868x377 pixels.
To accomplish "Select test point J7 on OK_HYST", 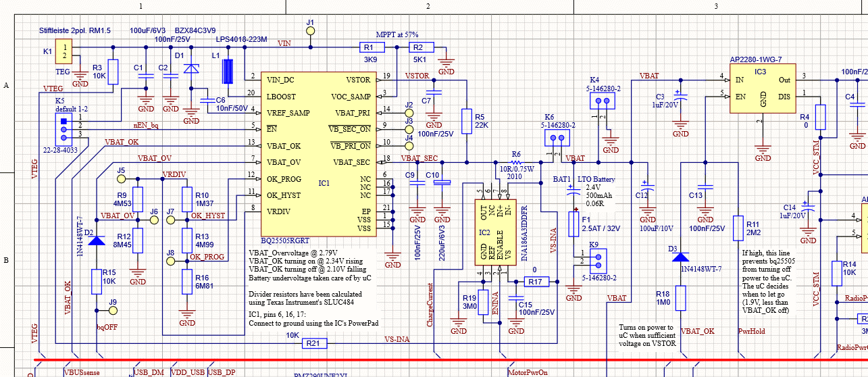I will (x=170, y=220).
